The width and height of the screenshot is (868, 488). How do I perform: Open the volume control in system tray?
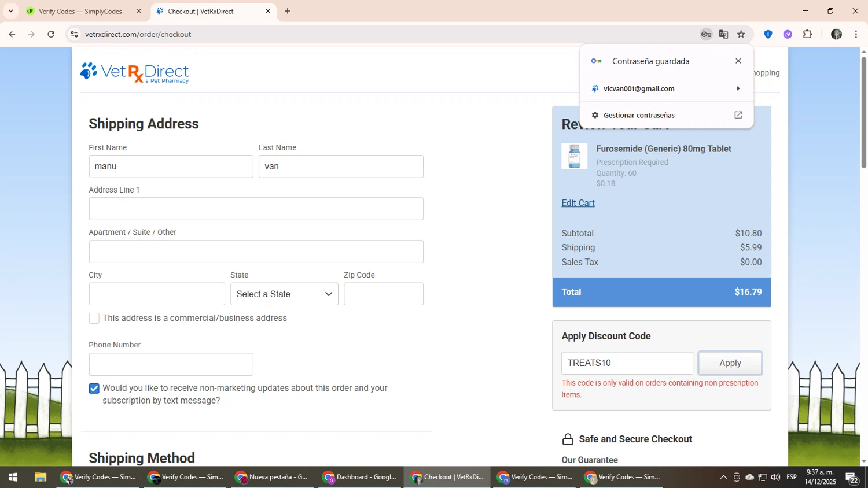click(775, 477)
